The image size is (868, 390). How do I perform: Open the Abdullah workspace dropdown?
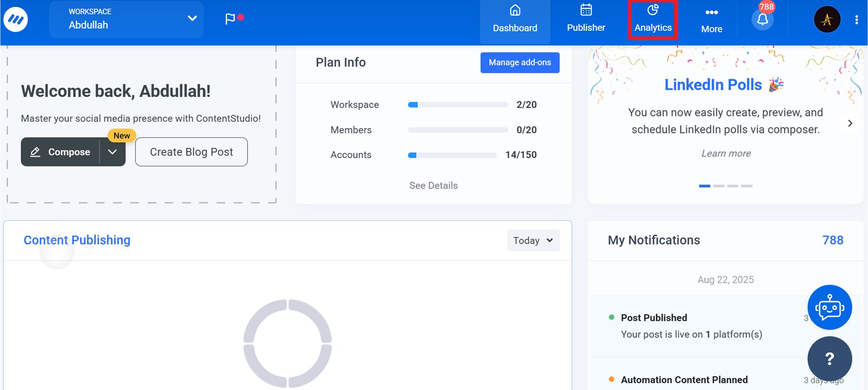point(126,19)
